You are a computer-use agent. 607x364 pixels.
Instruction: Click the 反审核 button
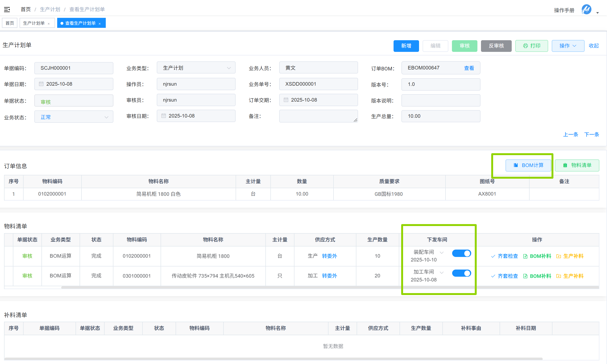coord(496,46)
